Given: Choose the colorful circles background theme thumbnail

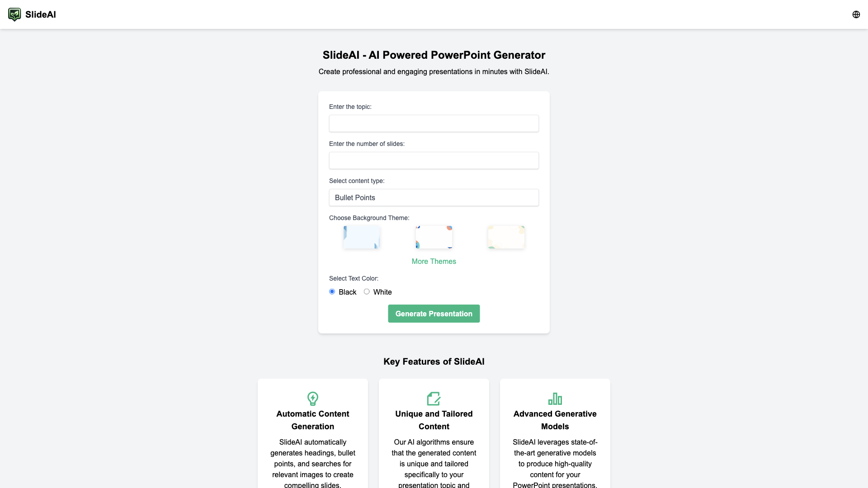Looking at the screenshot, I should 434,237.
